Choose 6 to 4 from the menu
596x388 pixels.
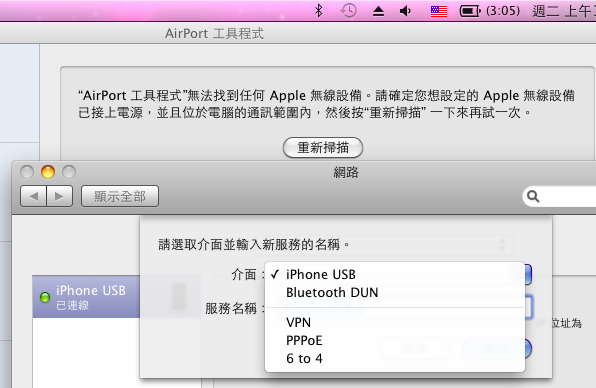coord(395,358)
